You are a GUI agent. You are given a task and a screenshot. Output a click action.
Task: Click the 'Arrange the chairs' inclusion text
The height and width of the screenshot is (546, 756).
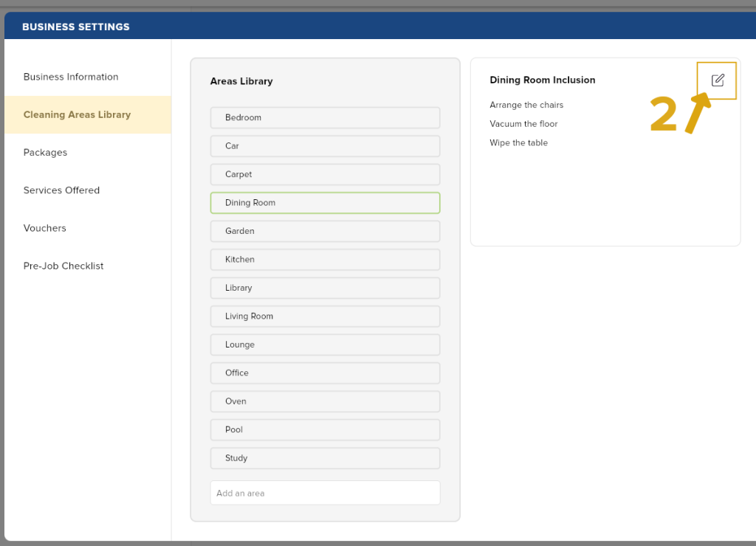(x=526, y=105)
